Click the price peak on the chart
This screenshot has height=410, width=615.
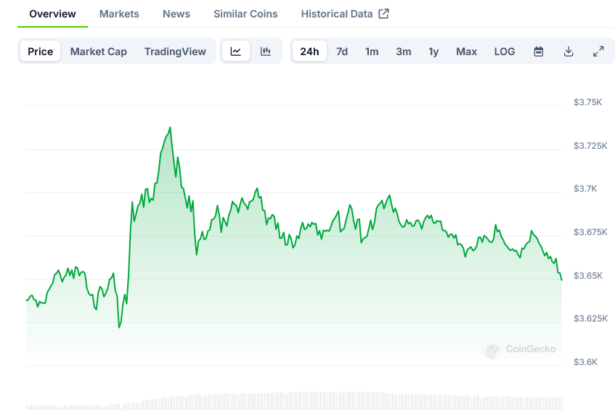[x=170, y=128]
